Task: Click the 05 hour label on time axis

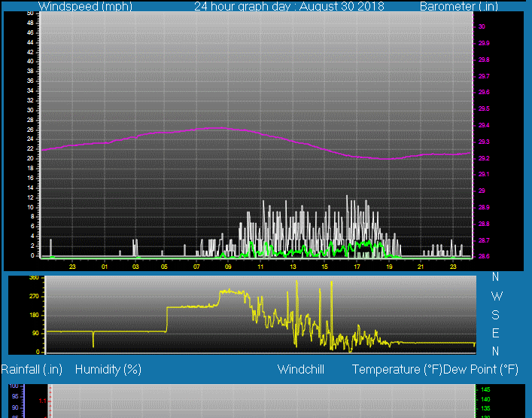Action: [x=164, y=267]
